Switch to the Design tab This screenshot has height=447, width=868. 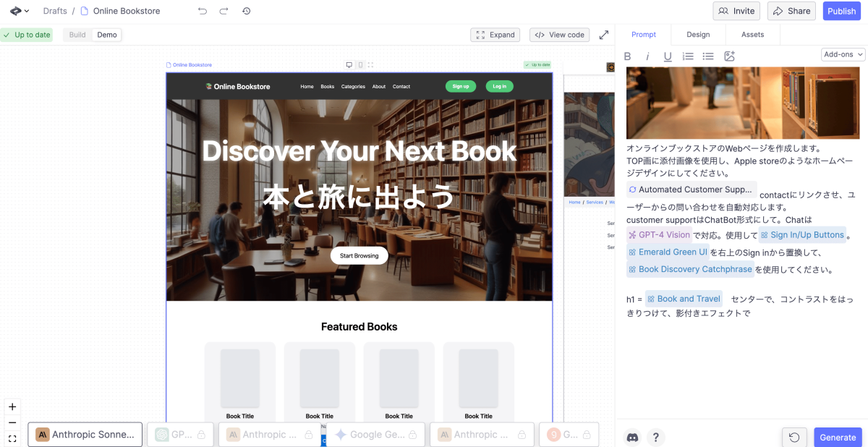pos(698,35)
